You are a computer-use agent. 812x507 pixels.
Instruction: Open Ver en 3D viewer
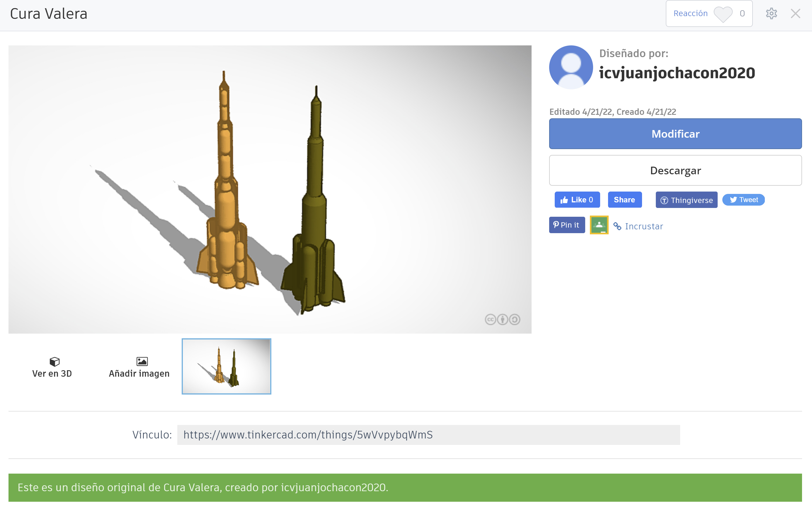[52, 367]
